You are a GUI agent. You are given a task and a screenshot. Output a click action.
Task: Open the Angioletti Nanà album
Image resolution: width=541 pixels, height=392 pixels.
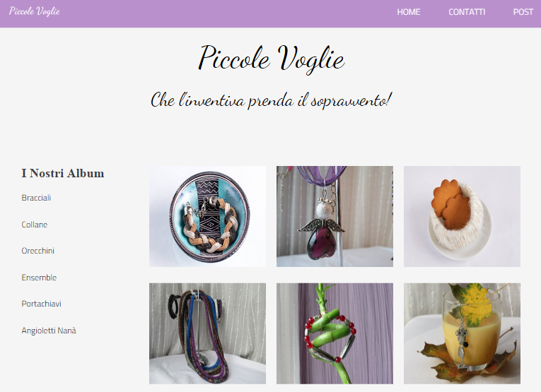49,331
